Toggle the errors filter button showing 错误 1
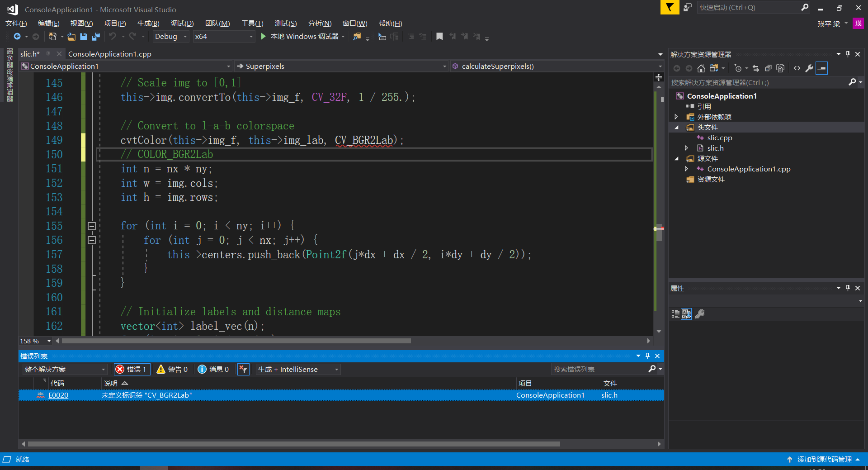This screenshot has width=868, height=470. (132, 370)
